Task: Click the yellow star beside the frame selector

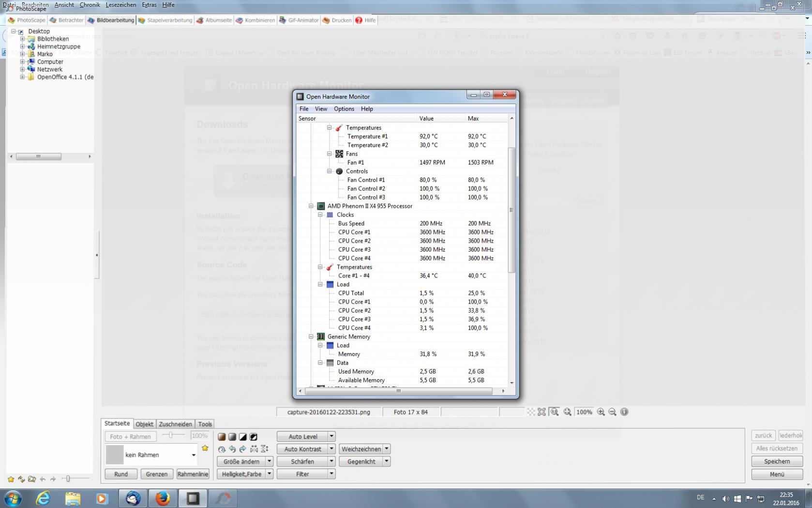Action: click(x=205, y=448)
